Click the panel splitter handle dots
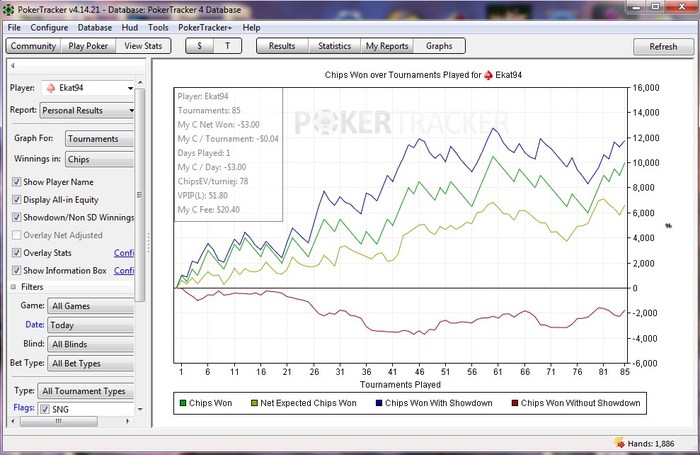The image size is (700, 455). click(x=149, y=242)
